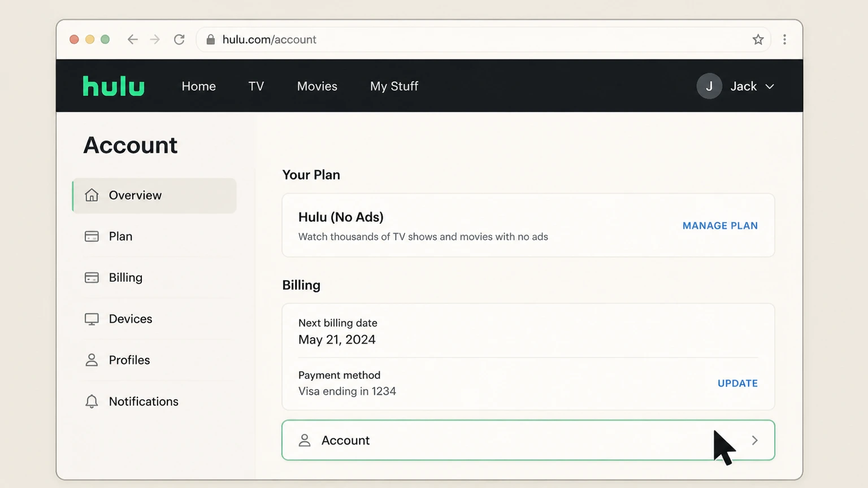Click the Jack username in header
The image size is (868, 488).
click(x=743, y=86)
